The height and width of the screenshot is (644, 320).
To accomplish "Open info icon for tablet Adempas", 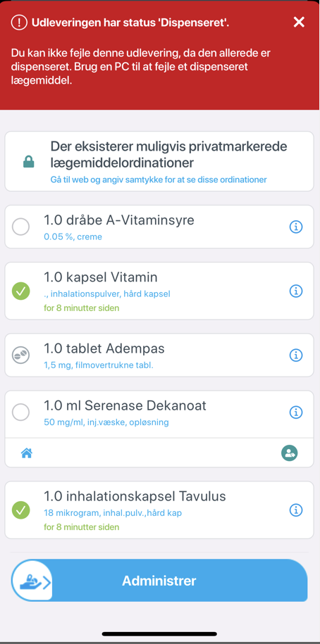I will coord(296,355).
